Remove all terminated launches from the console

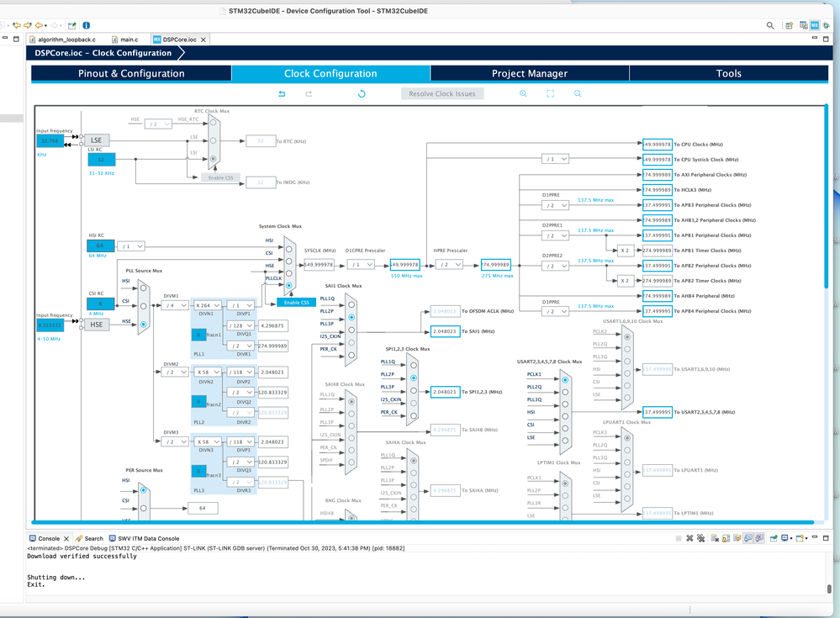(700, 538)
